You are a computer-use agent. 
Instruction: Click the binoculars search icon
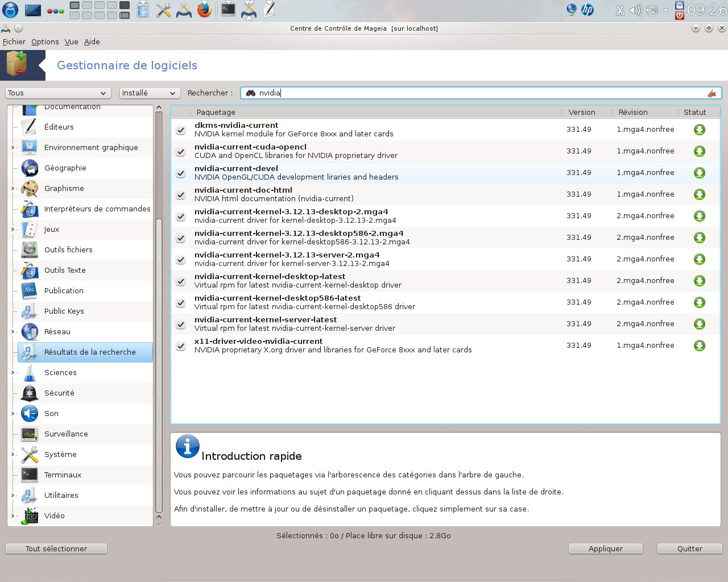[251, 93]
